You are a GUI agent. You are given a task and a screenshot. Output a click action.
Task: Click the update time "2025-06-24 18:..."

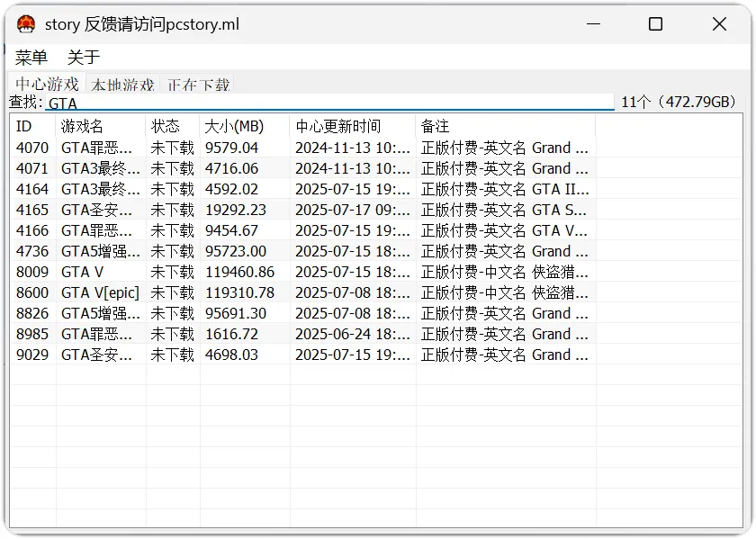coord(353,334)
